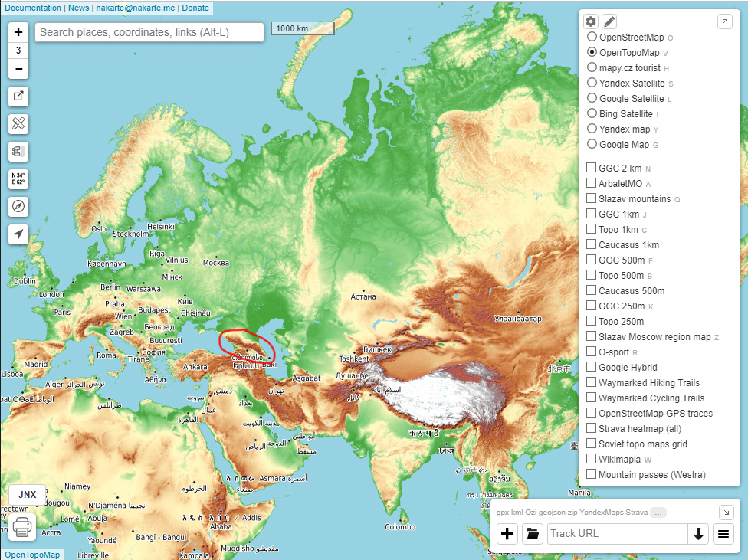Open the external maps link icon
The image size is (748, 560).
[x=19, y=97]
